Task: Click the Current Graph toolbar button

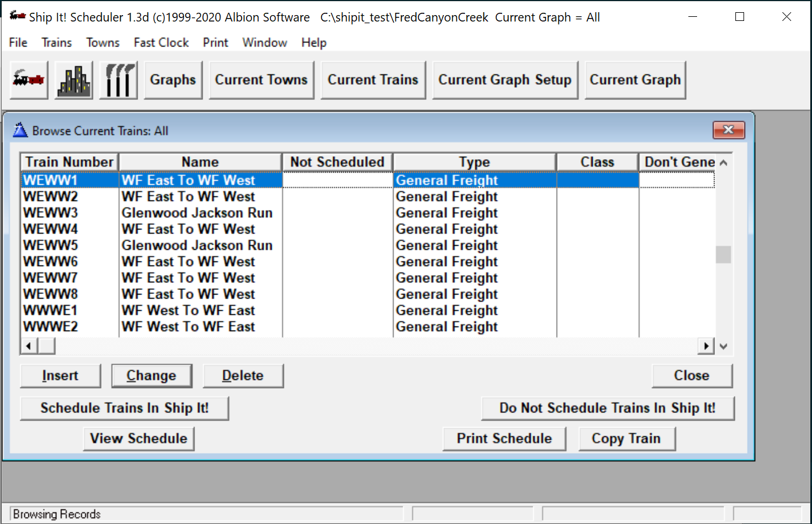Action: point(635,80)
